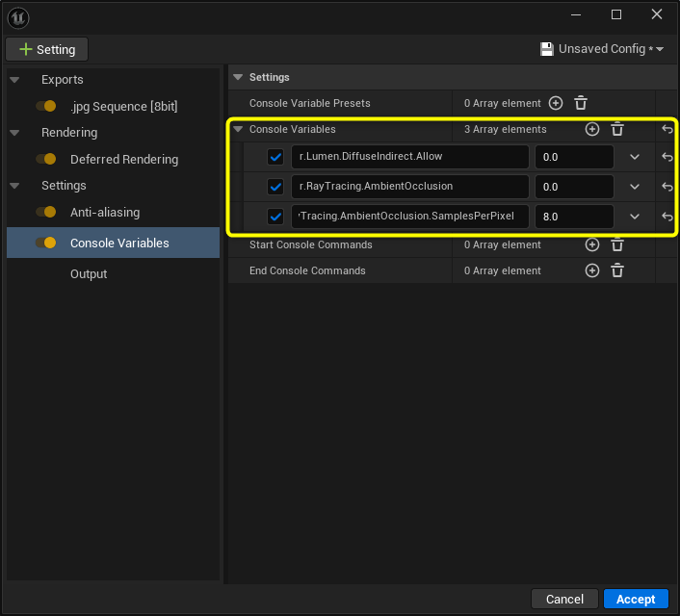Click the 8.0 SamplesPerPixel value field
The width and height of the screenshot is (680, 616).
point(574,217)
